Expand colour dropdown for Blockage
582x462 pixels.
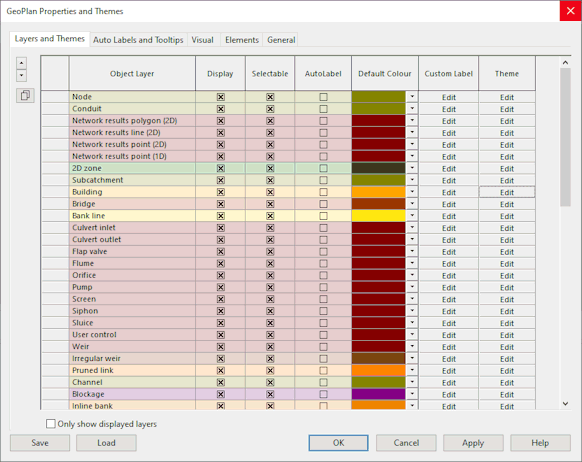click(412, 394)
